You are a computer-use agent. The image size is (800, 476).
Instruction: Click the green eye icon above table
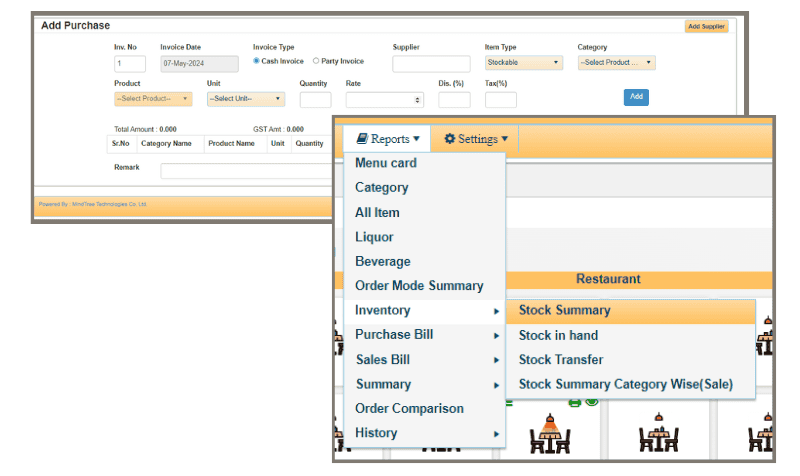point(591,402)
